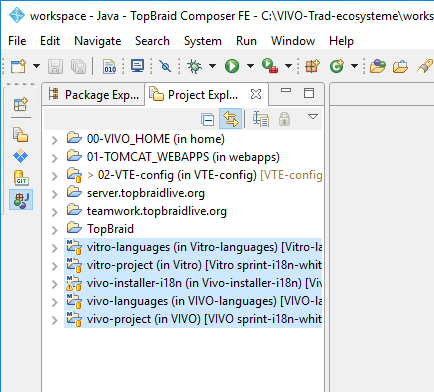Viewport: 434px width, 392px height.
Task: Click the Save toolbar icon
Action: (55, 66)
